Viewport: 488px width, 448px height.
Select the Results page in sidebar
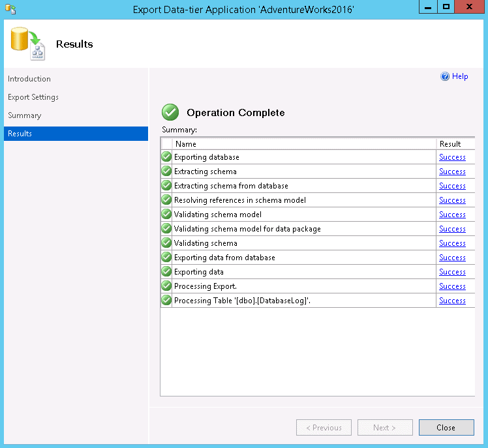point(76,134)
